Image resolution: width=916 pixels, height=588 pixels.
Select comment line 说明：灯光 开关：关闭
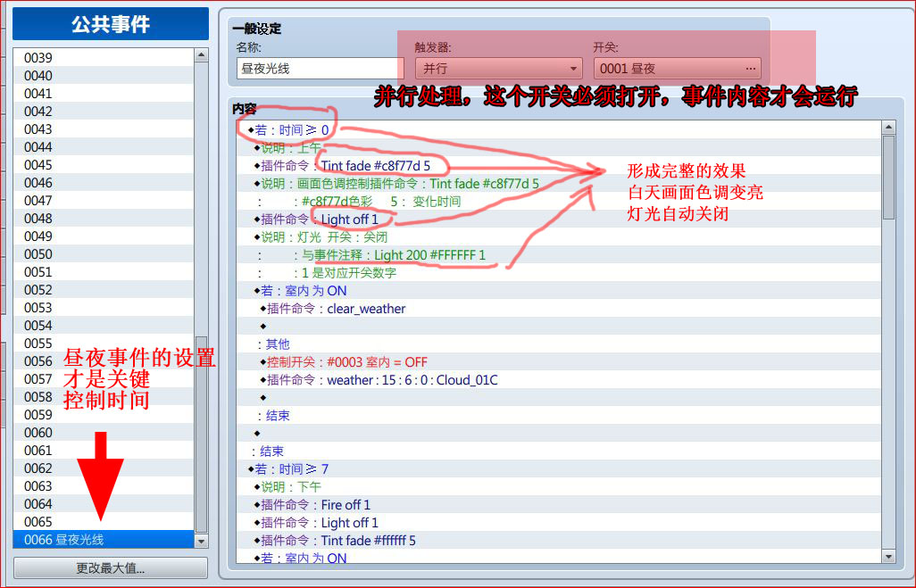[x=559, y=237]
